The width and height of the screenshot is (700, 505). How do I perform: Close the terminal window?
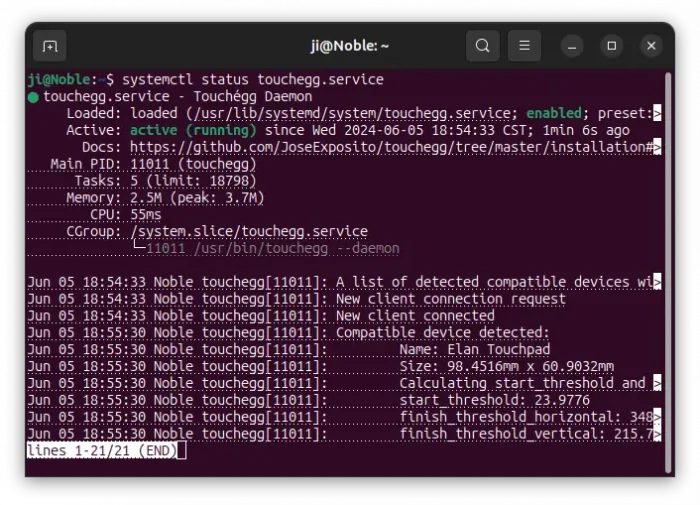[651, 46]
